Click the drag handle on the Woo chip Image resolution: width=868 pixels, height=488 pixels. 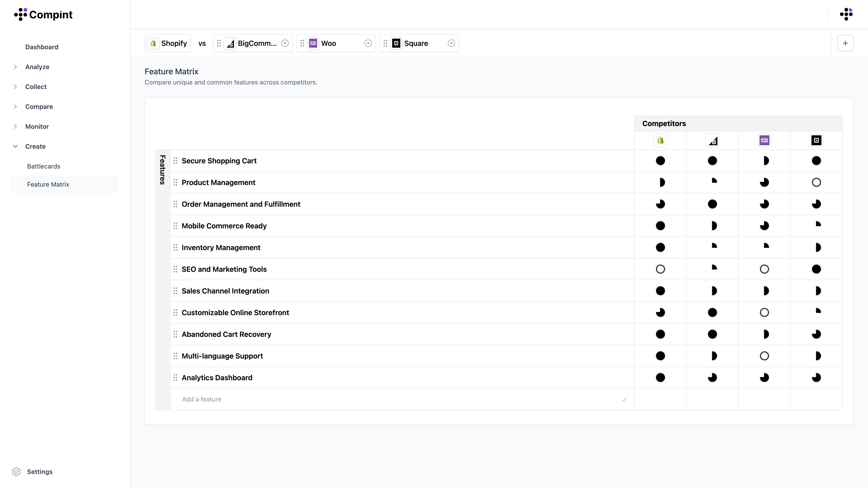(x=302, y=43)
